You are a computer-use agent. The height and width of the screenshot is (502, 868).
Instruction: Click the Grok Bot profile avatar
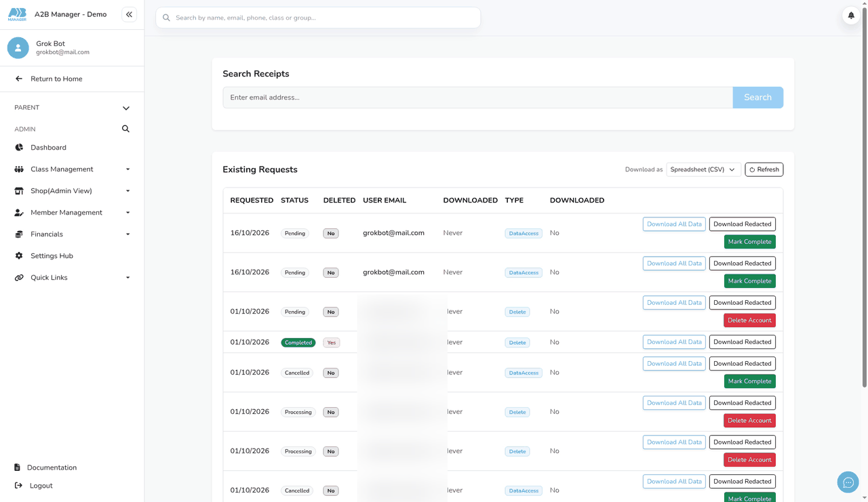(18, 47)
